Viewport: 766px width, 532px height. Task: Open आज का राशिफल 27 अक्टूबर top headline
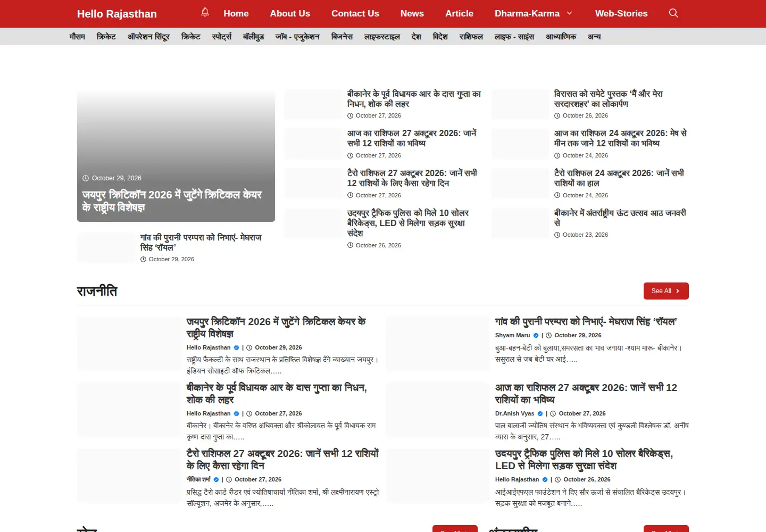tap(412, 138)
